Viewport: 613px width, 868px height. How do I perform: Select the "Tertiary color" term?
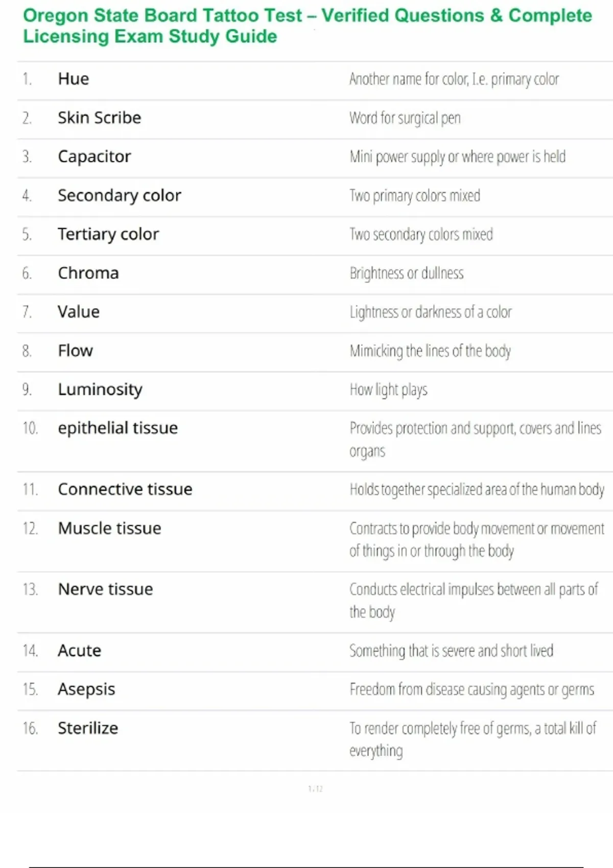coord(108,234)
